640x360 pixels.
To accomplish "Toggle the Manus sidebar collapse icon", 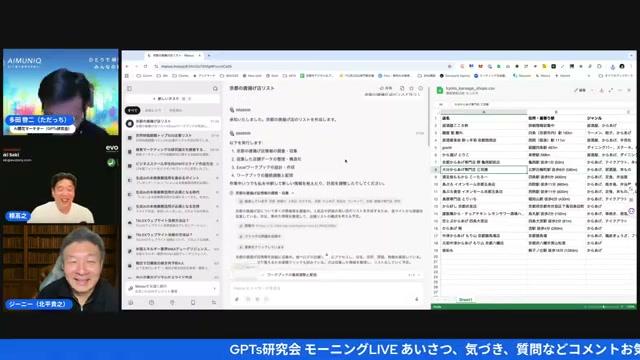I will coord(130,89).
